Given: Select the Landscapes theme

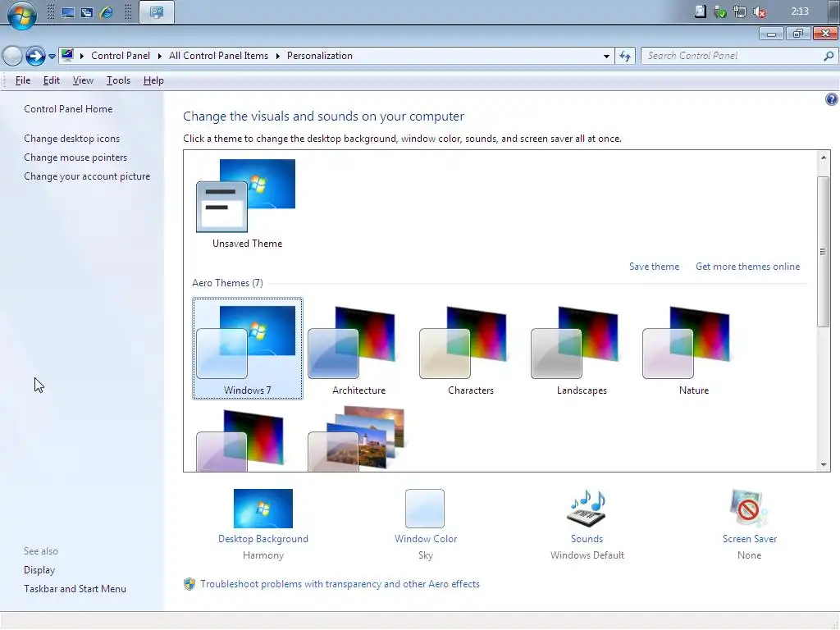Looking at the screenshot, I should tap(582, 349).
